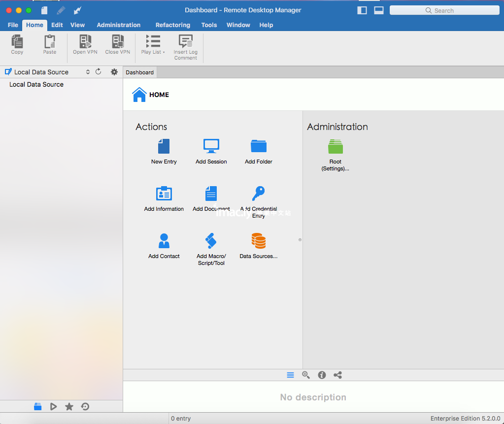Click the splitter handle dot between panels
This screenshot has height=424, width=504.
pos(300,240)
